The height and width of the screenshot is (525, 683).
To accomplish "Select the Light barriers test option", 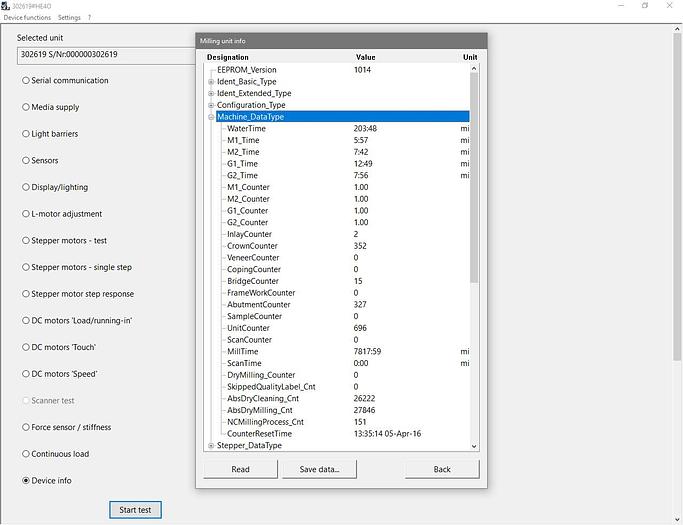I will coord(26,134).
